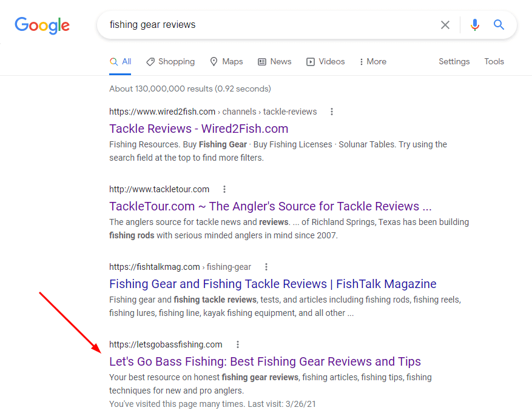Open the Tackle Reviews - Wired2Fish.com result
The height and width of the screenshot is (416, 532).
click(199, 129)
